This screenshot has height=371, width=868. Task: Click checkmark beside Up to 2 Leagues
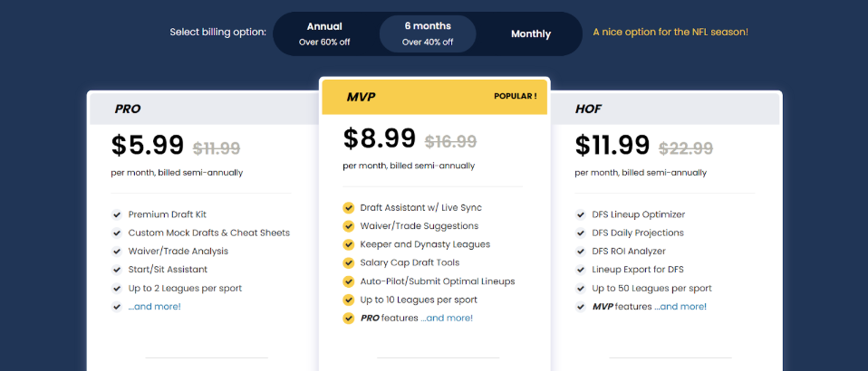point(116,288)
